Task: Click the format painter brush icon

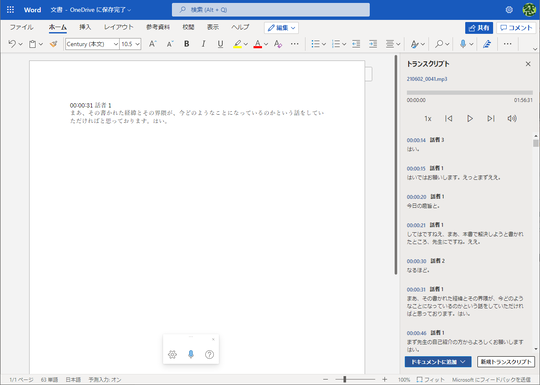Action: (x=53, y=44)
